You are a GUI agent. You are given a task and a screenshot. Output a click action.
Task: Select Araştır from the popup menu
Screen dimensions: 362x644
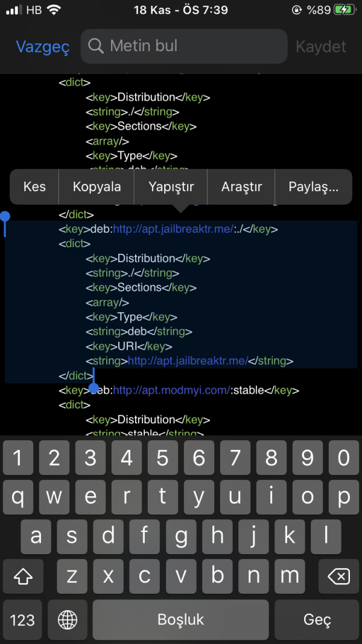tap(241, 186)
